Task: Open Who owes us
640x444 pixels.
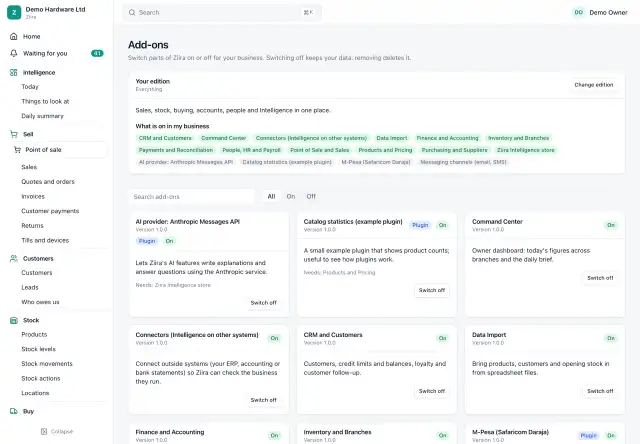Action: point(40,302)
